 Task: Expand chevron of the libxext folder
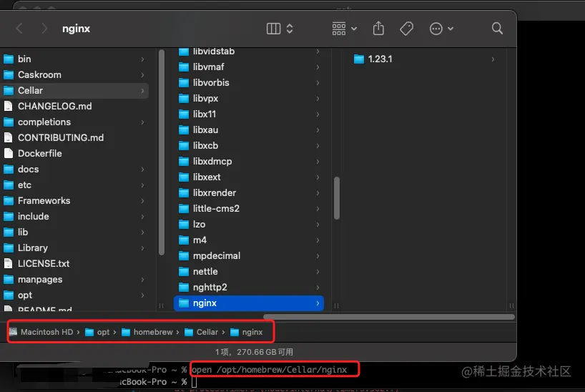click(318, 177)
